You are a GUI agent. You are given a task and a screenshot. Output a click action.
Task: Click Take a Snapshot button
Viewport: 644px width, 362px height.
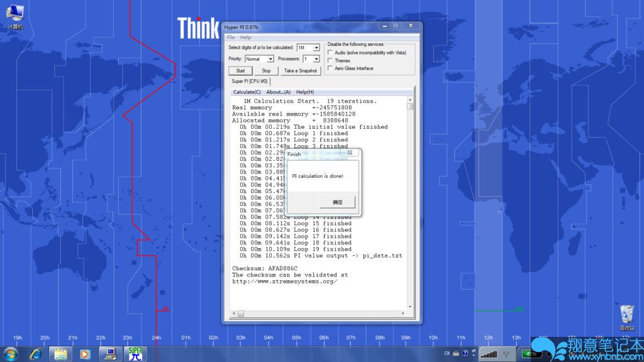[300, 70]
